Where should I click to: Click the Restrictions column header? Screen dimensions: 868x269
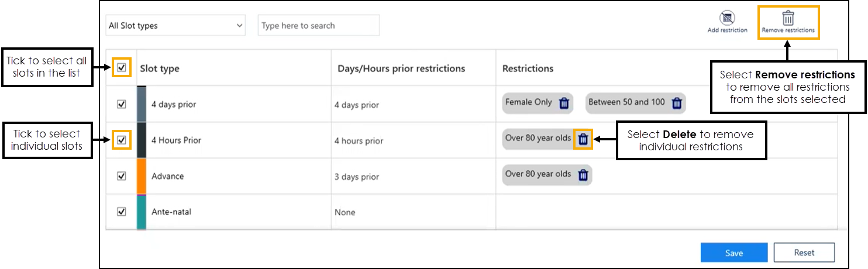pyautogui.click(x=528, y=68)
